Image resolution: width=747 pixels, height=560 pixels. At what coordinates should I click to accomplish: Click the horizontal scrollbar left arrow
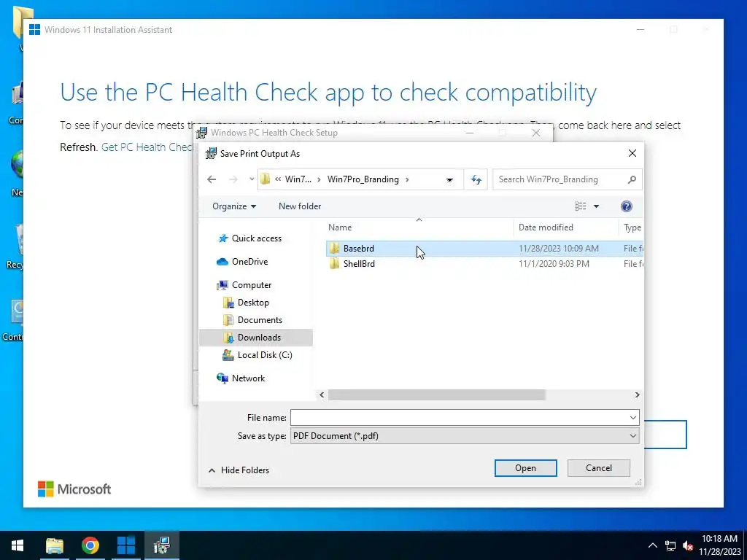point(322,394)
